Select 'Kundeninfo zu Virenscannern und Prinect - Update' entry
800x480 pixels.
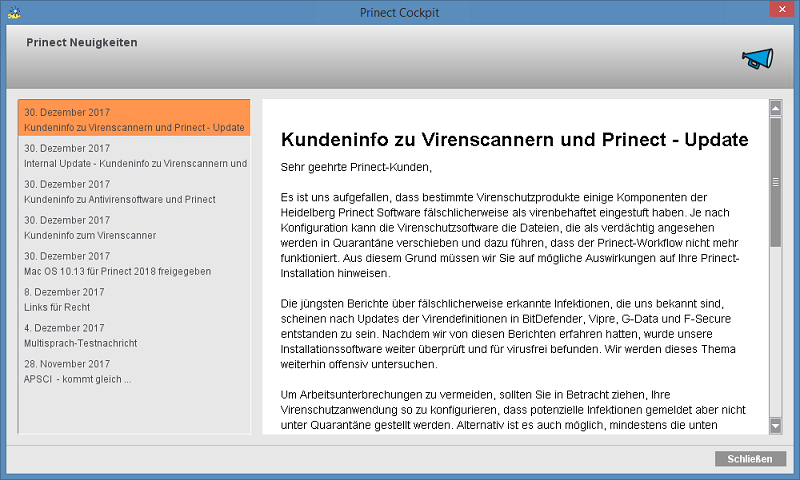[134, 119]
